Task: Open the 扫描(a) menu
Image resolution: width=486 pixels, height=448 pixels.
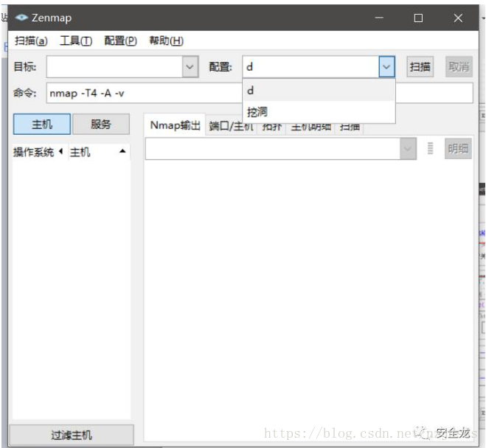Action: point(31,41)
